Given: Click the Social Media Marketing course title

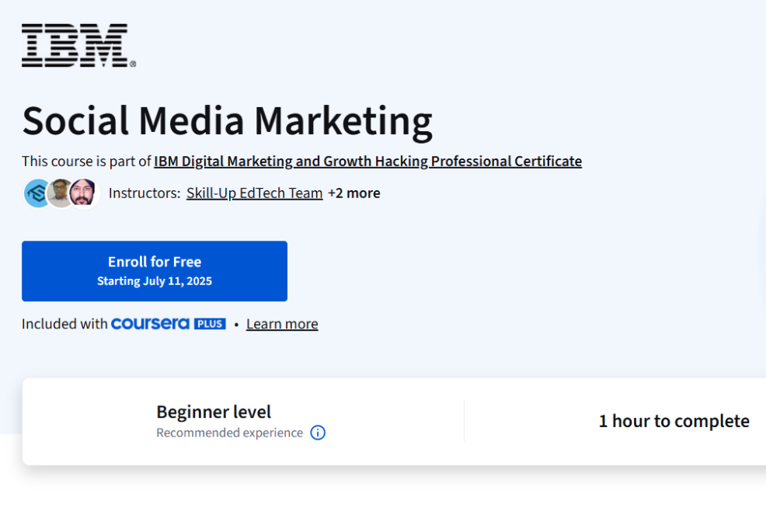Looking at the screenshot, I should coord(227,121).
